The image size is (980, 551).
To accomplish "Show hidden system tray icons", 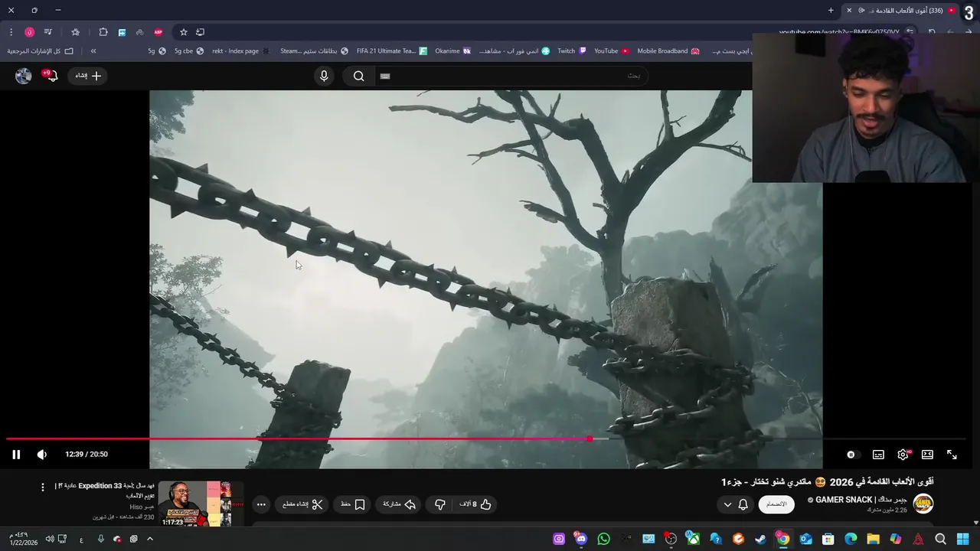I will pos(150,539).
